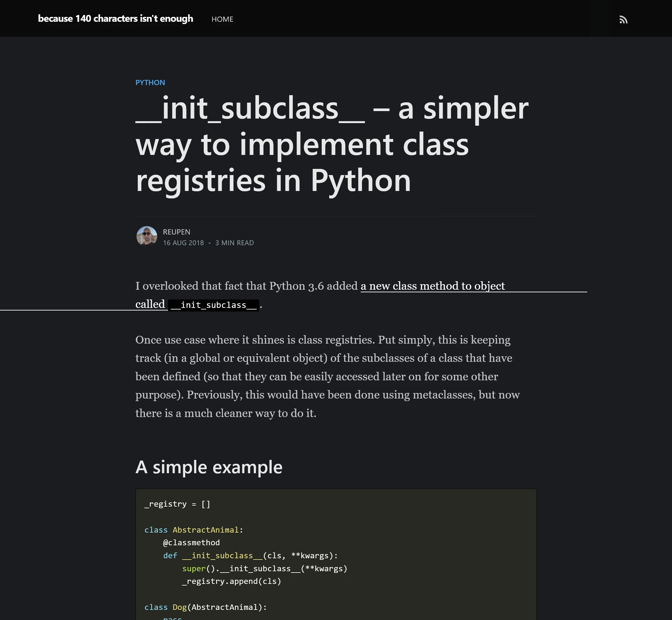Click the _registry variable in the code

166,504
